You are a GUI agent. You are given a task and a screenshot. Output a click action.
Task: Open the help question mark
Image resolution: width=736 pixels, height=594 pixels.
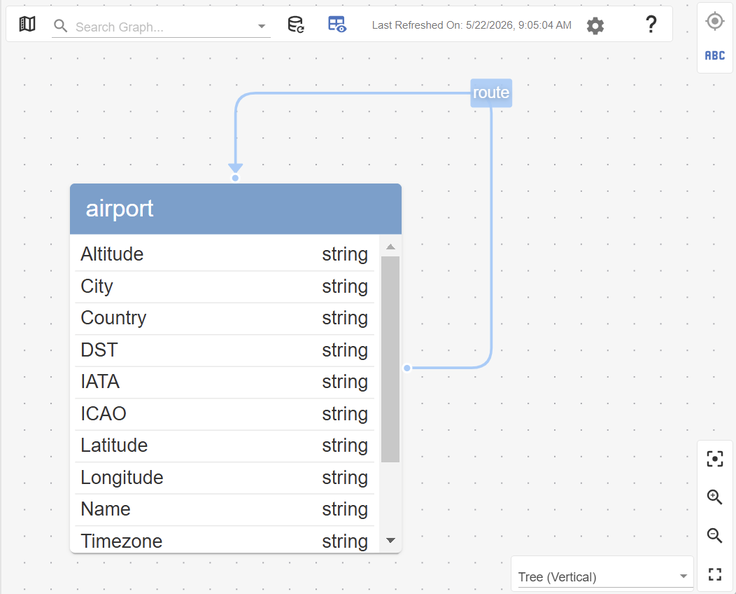coord(651,24)
